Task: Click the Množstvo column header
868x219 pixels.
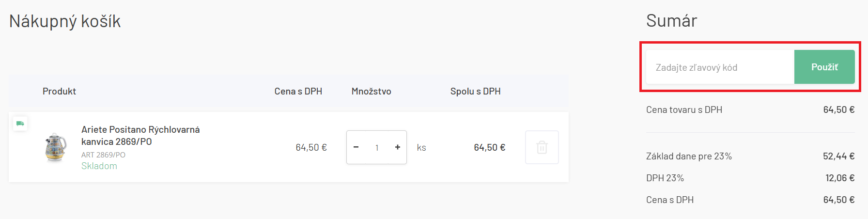Action: [x=371, y=91]
